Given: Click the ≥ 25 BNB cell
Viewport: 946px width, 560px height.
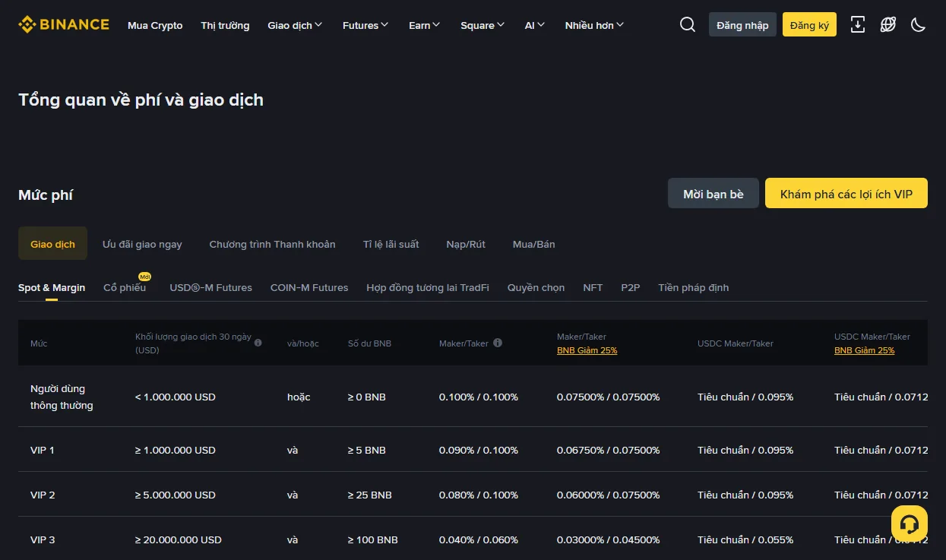Looking at the screenshot, I should pos(370,495).
